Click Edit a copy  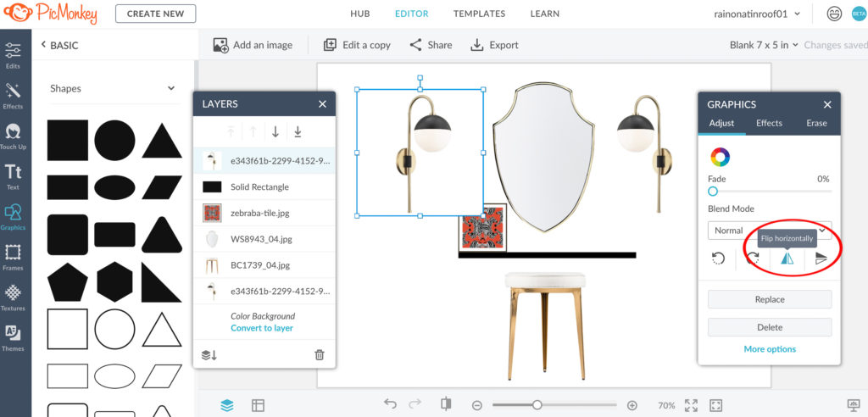[357, 46]
